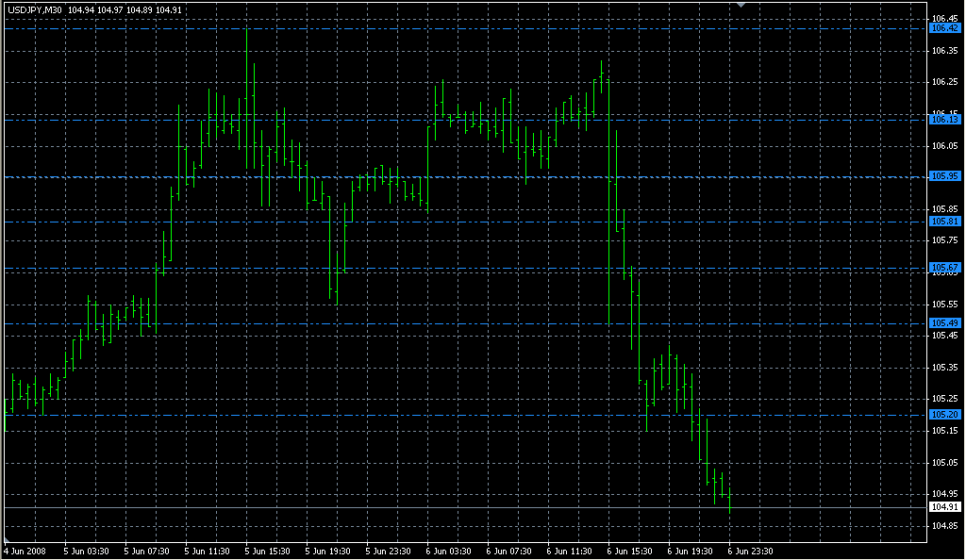Click the USDJPY,M30 chart title text
The image size is (966, 560).
(x=37, y=9)
